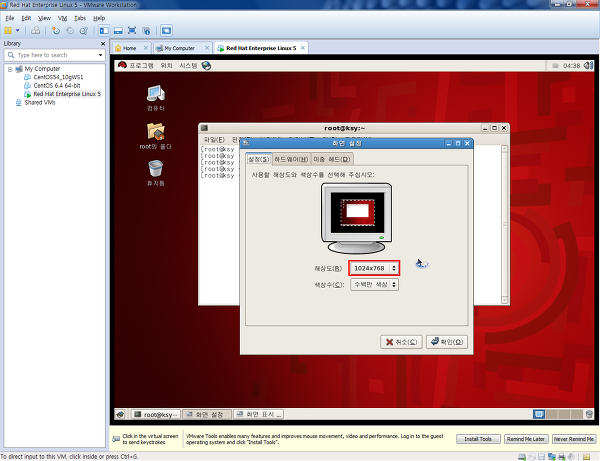Screen dimensions: 600x461
Task: Open the View menu in VMware
Action: (x=44, y=18)
